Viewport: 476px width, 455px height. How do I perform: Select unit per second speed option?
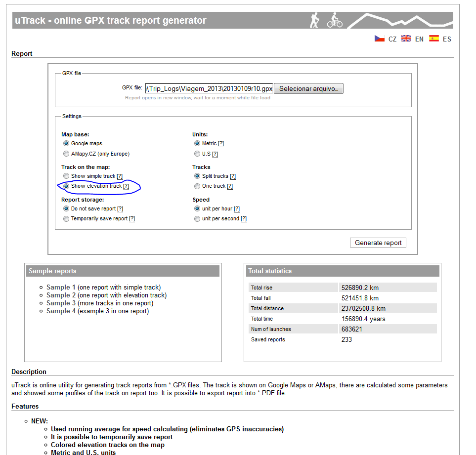pos(197,219)
